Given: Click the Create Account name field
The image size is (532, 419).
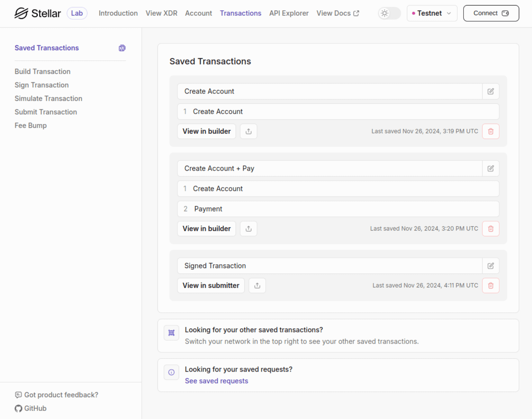Looking at the screenshot, I should pos(330,92).
